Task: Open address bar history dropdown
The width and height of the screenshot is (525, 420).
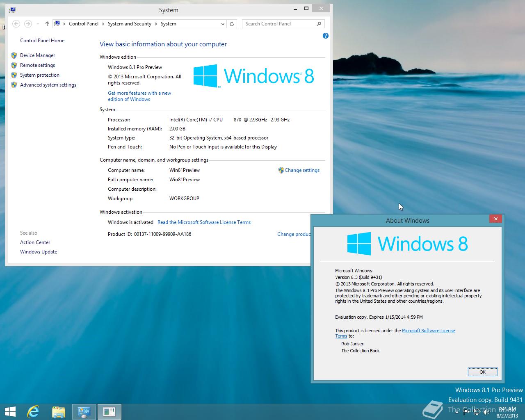Action: tap(223, 24)
